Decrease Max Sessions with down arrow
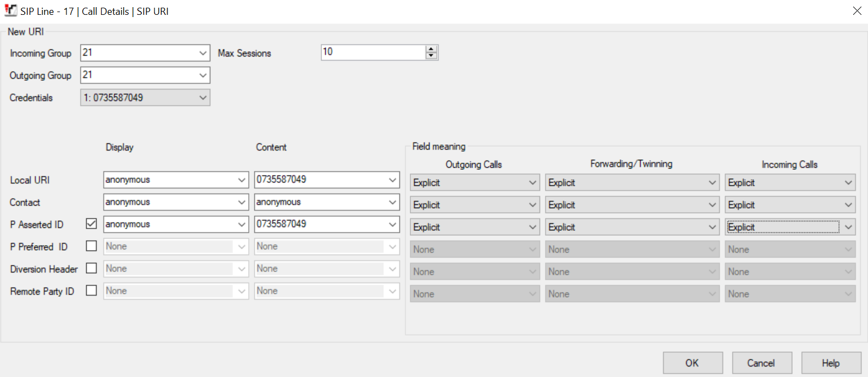868x377 pixels. tap(431, 56)
